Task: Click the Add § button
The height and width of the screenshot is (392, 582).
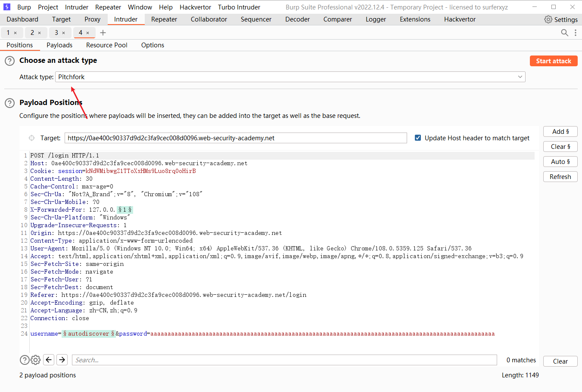Action: 560,132
